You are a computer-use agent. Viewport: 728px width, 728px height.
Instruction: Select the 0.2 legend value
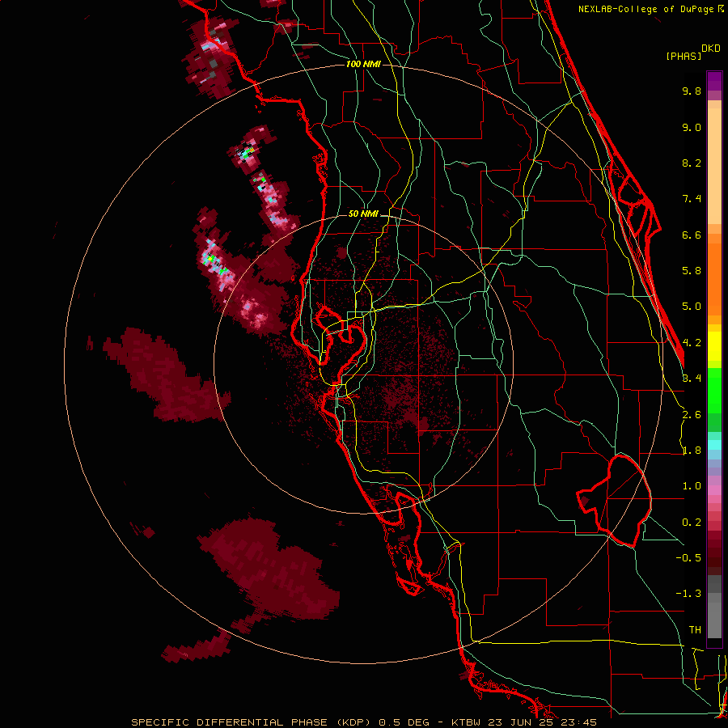[x=692, y=523]
